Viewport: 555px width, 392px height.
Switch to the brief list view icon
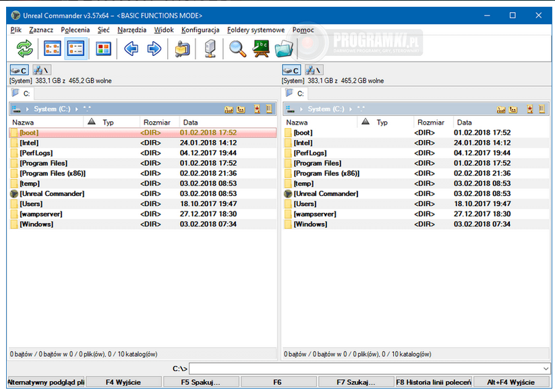click(x=53, y=48)
